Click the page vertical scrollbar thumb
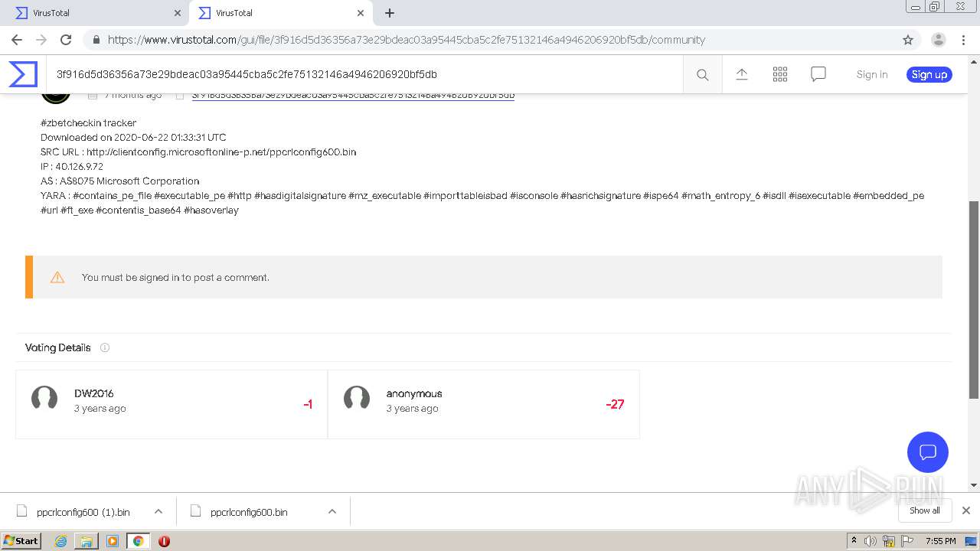This screenshot has height=551, width=980. (974, 299)
